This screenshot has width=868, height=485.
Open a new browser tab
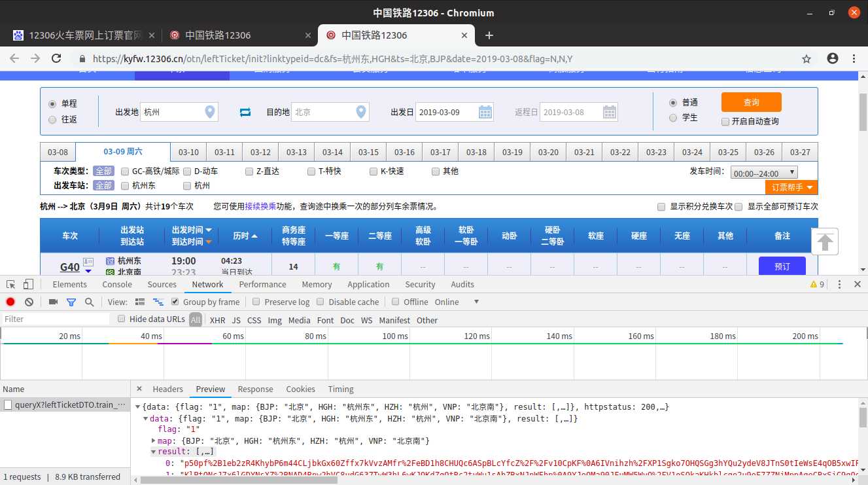pyautogui.click(x=489, y=35)
